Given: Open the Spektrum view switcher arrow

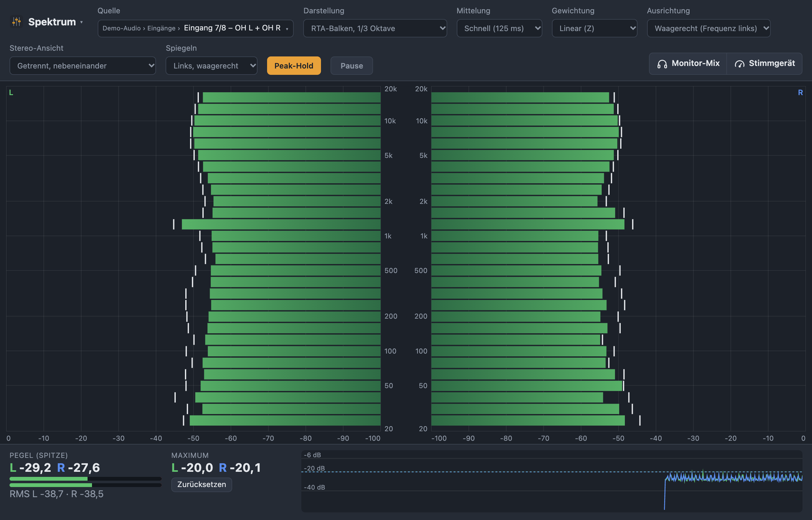Looking at the screenshot, I should click(81, 22).
